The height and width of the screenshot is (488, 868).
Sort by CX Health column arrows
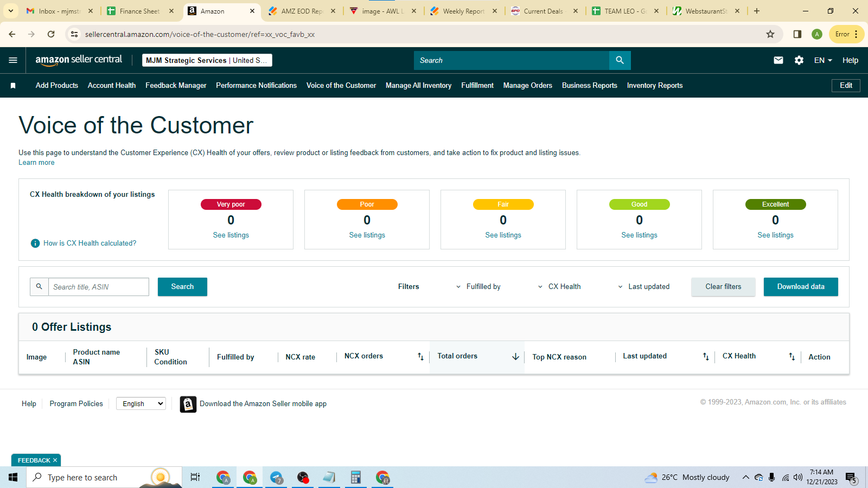792,356
